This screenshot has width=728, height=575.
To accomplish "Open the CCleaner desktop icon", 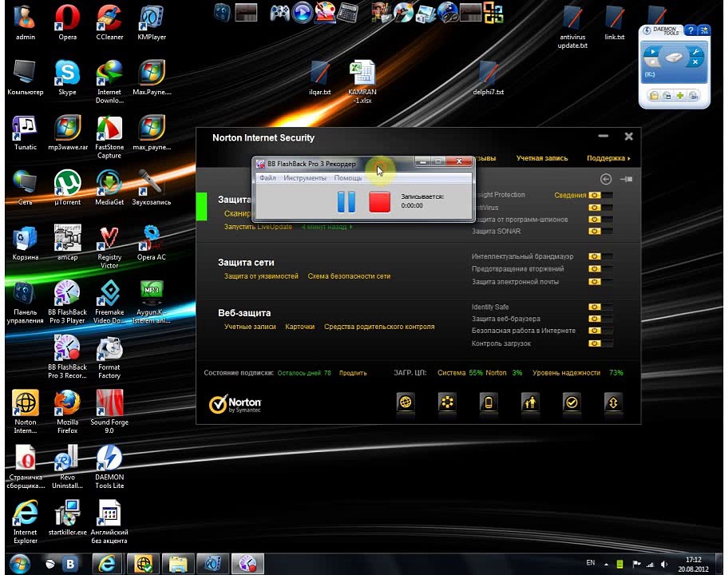I will [109, 22].
